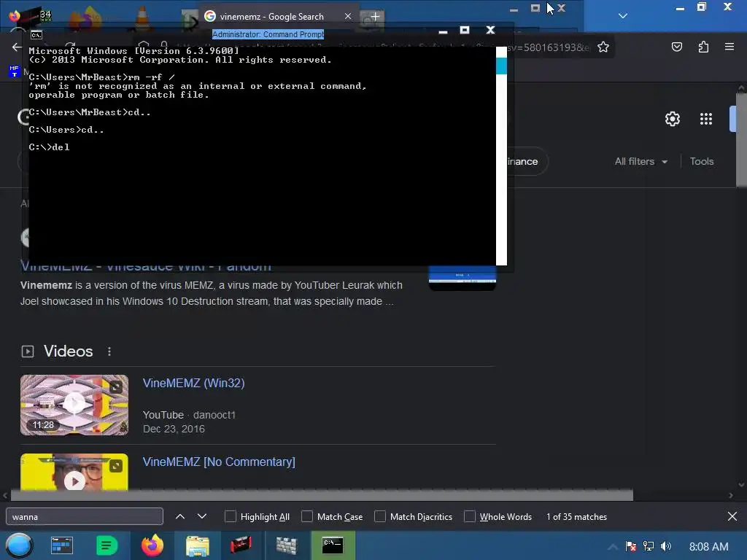The width and height of the screenshot is (747, 560).
Task: Bookmark this page with the star icon
Action: tap(603, 47)
